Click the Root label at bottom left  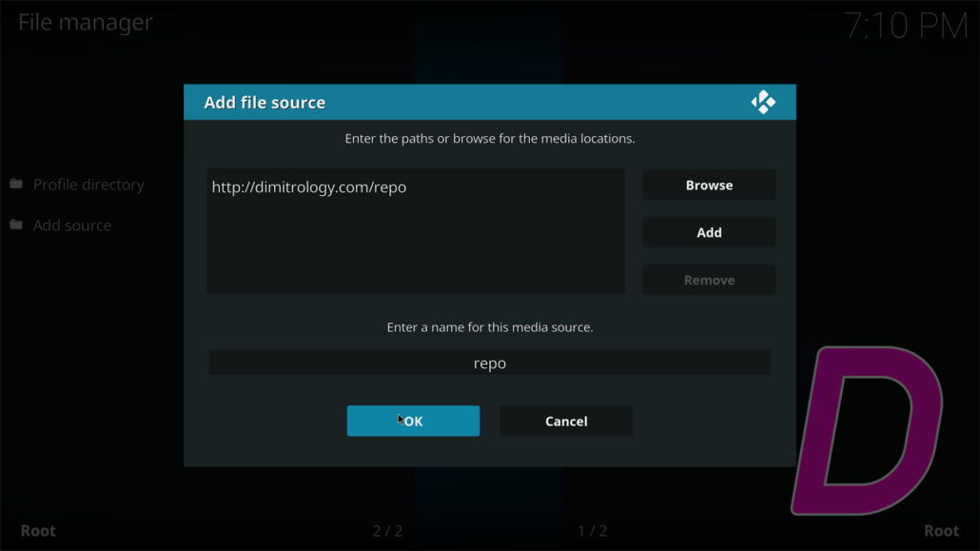(38, 531)
